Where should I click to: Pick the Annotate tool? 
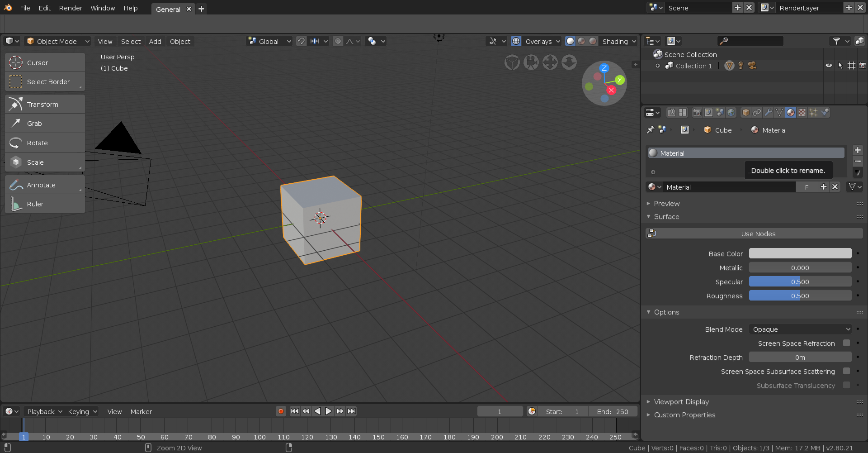click(x=45, y=185)
